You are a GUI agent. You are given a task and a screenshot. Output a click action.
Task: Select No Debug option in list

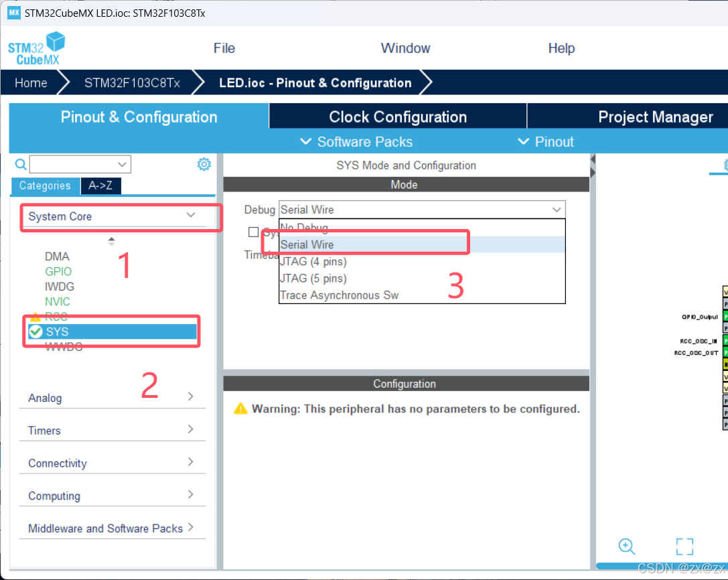coord(421,228)
